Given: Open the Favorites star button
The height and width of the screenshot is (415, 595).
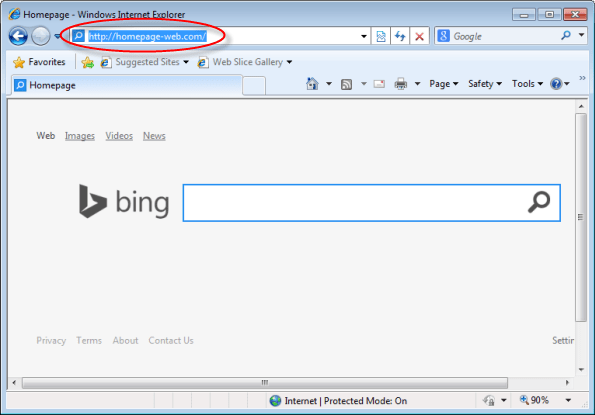Looking at the screenshot, I should pos(39,62).
